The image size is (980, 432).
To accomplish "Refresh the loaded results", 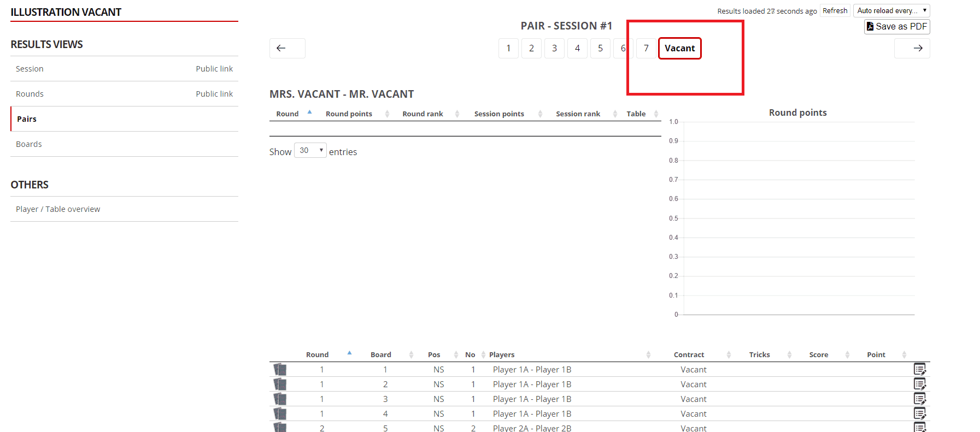I will coord(835,10).
